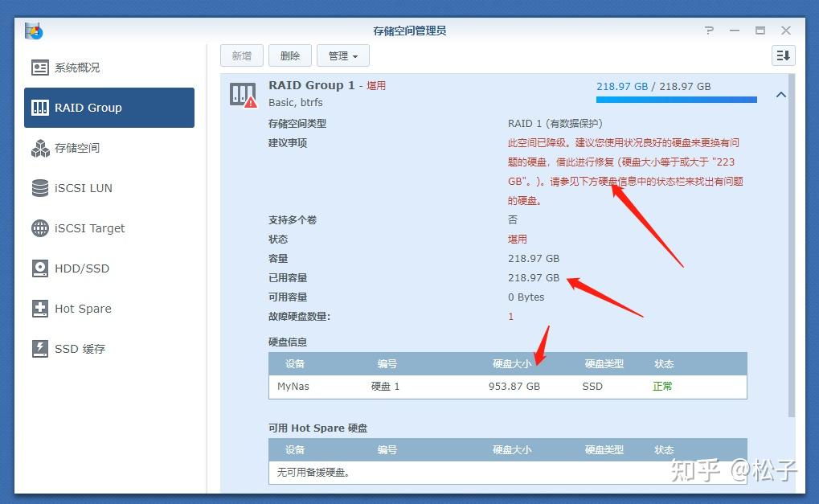Collapse the RAID Group 1 details
This screenshot has width=819, height=504.
[780, 94]
